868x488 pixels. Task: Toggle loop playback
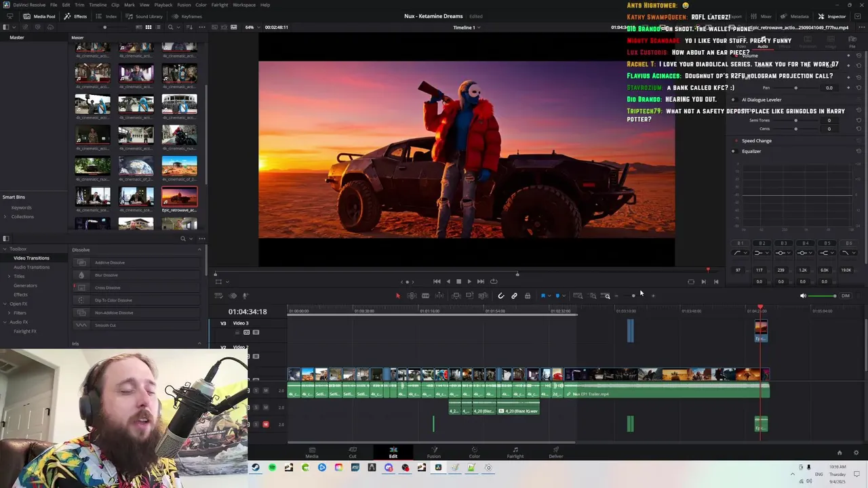click(494, 281)
